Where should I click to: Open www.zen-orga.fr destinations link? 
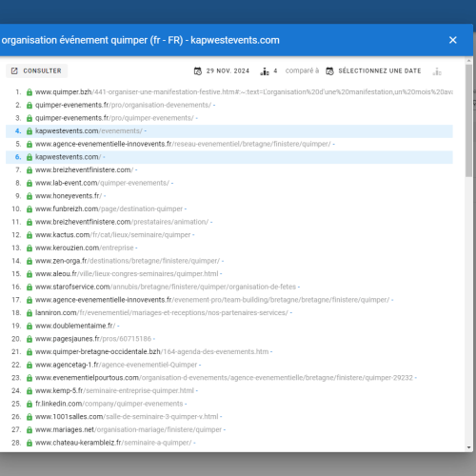[x=128, y=261]
